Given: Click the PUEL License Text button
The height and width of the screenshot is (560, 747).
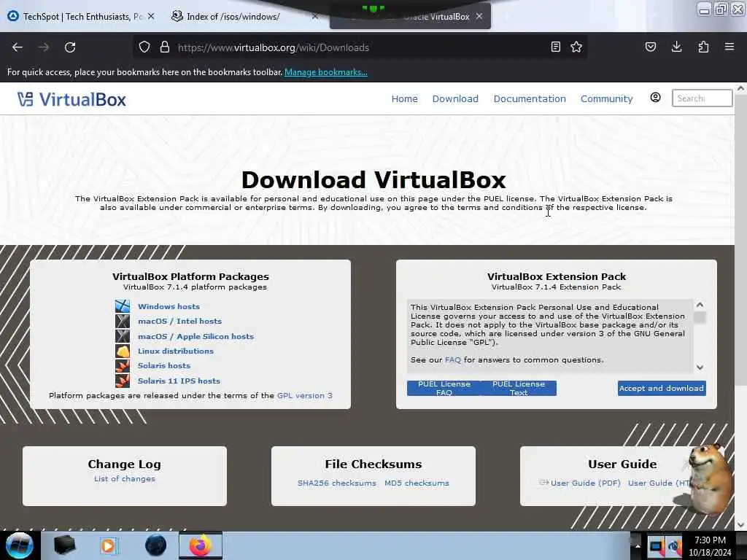Looking at the screenshot, I should tap(519, 388).
